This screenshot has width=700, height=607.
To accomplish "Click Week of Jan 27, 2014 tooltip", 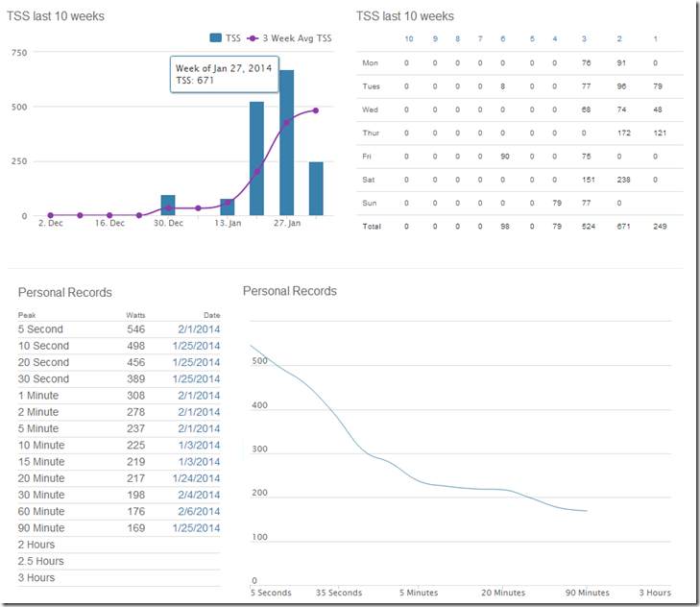I will pyautogui.click(x=224, y=74).
